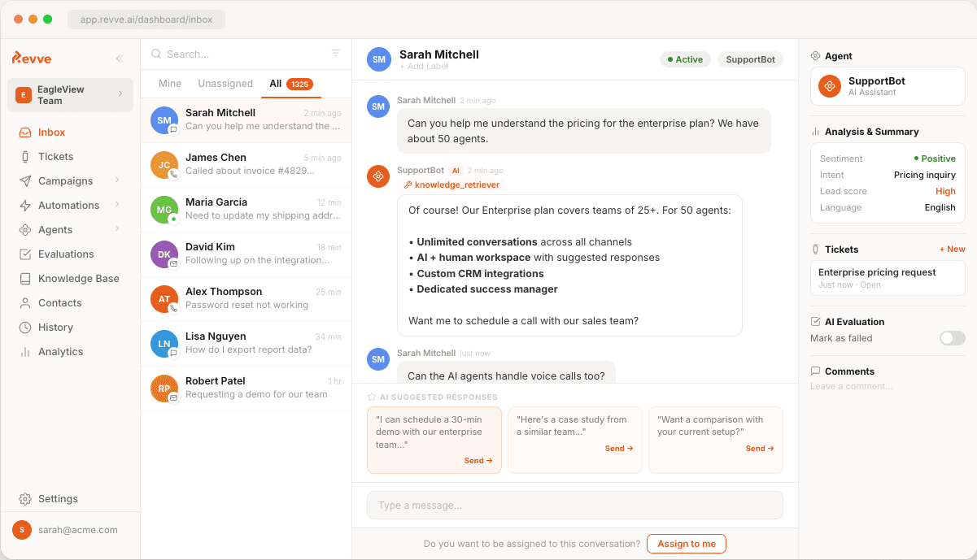Switch to the Unassigned tab
Screen dimensions: 977x560
pos(225,84)
